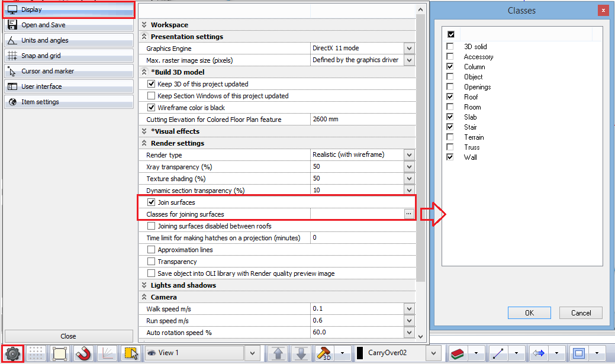Collapse the Lights and shadows section
This screenshot has width=615, height=364.
(143, 285)
